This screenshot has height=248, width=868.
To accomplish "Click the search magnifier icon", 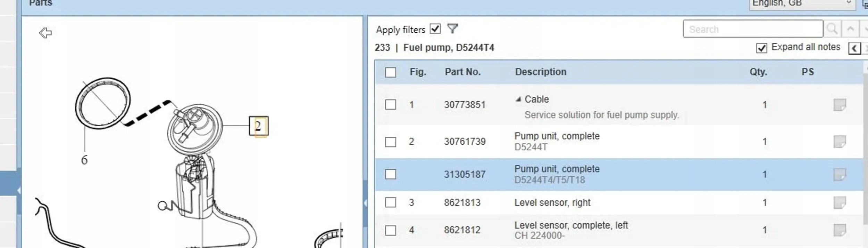I will (832, 29).
